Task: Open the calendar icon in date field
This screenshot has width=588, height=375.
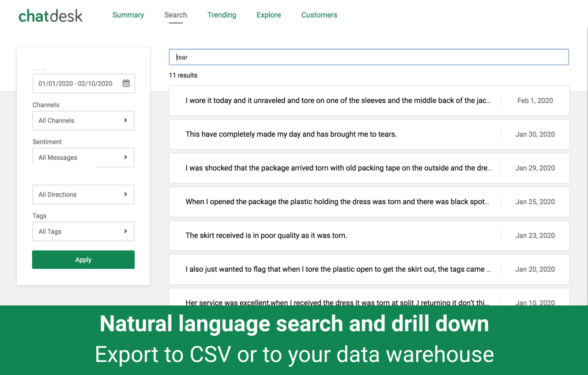Action: point(126,83)
